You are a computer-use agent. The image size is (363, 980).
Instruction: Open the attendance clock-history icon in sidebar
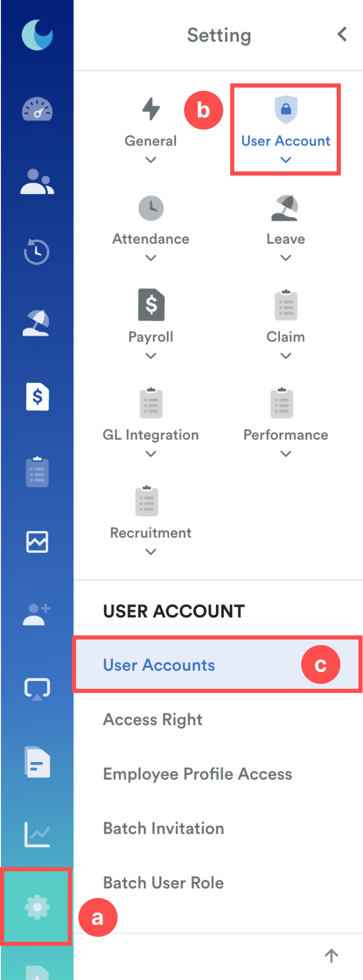coord(37,252)
